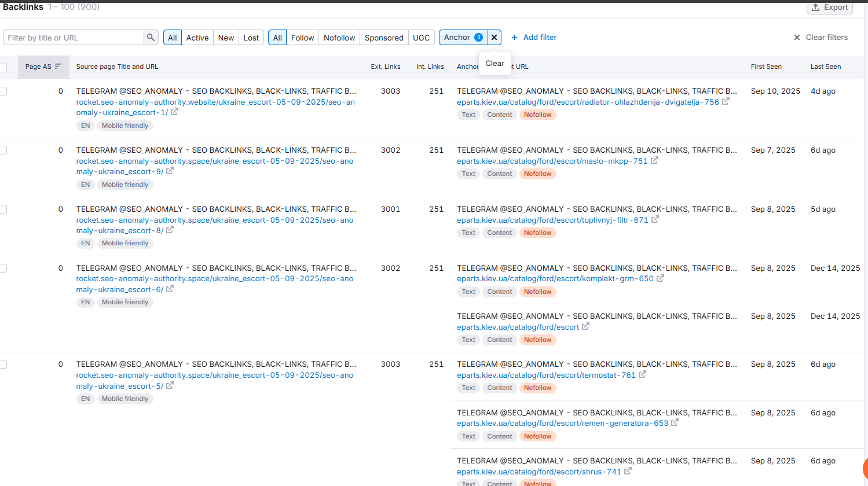Open source URL ending ukraine_escort-5/
Image resolution: width=868 pixels, height=486 pixels.
(x=215, y=381)
